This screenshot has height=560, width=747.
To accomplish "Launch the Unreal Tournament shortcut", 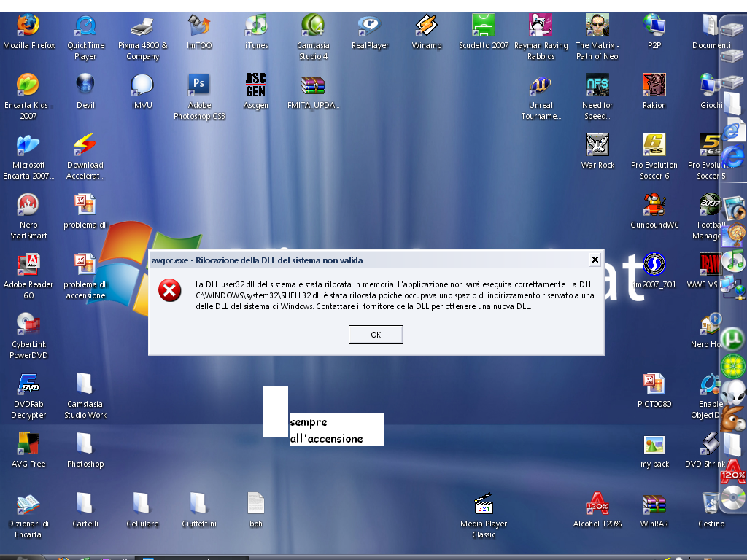I will coord(541,97).
